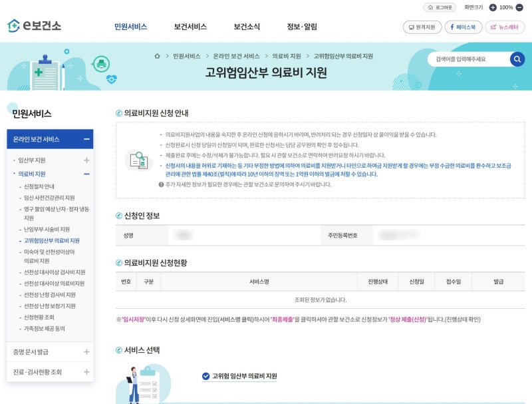Screen dimensions: 532x404
Task: Decrease screen size with minus icon
Action: point(519,7)
